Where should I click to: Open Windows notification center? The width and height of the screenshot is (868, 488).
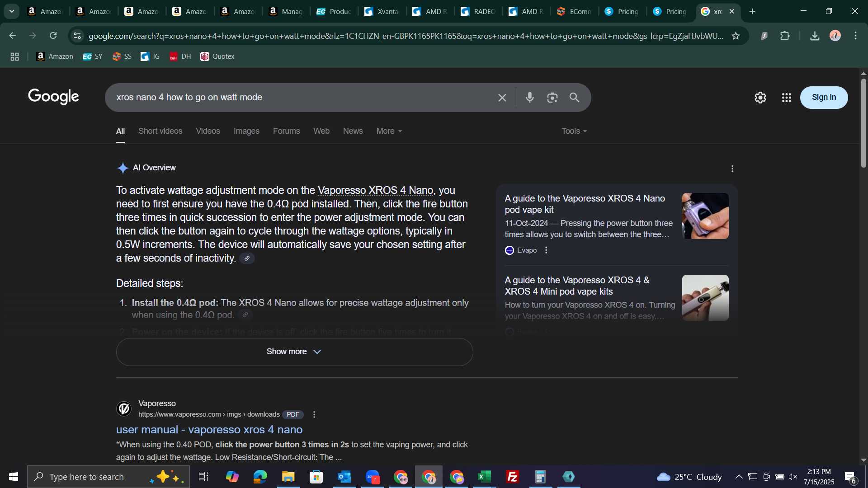click(851, 478)
